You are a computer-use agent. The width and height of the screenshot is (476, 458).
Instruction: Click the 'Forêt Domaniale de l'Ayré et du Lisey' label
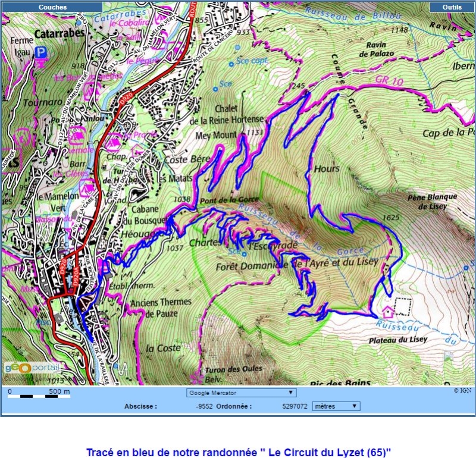coord(297,264)
